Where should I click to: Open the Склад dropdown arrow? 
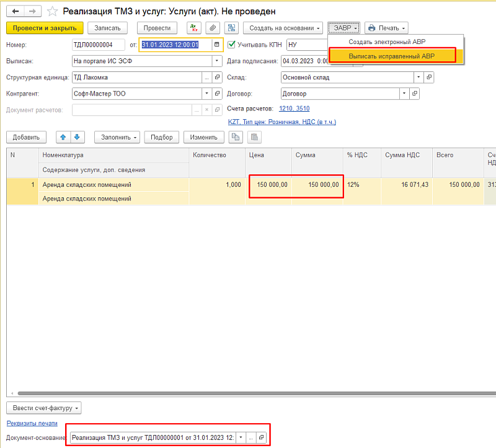pyautogui.click(x=419, y=78)
